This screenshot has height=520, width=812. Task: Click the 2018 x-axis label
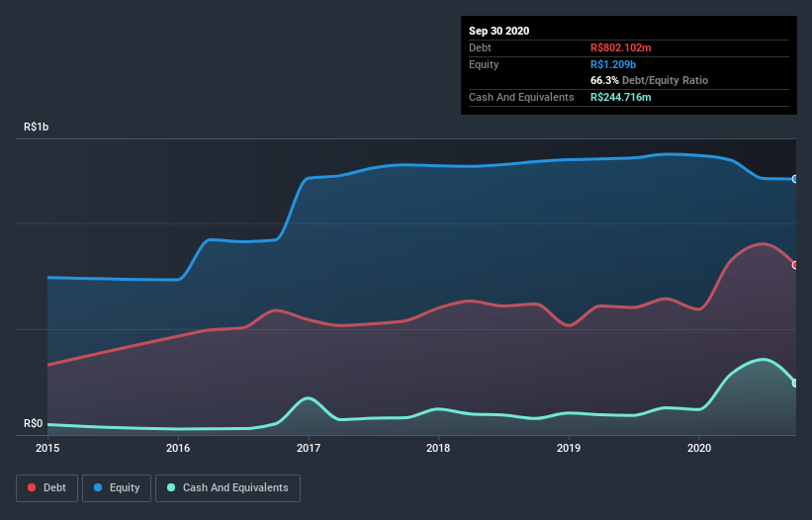(438, 448)
